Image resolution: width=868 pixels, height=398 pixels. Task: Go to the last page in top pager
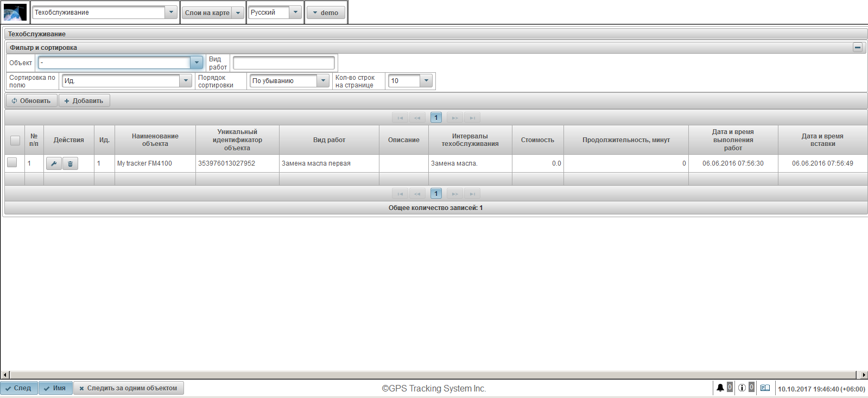click(x=472, y=118)
